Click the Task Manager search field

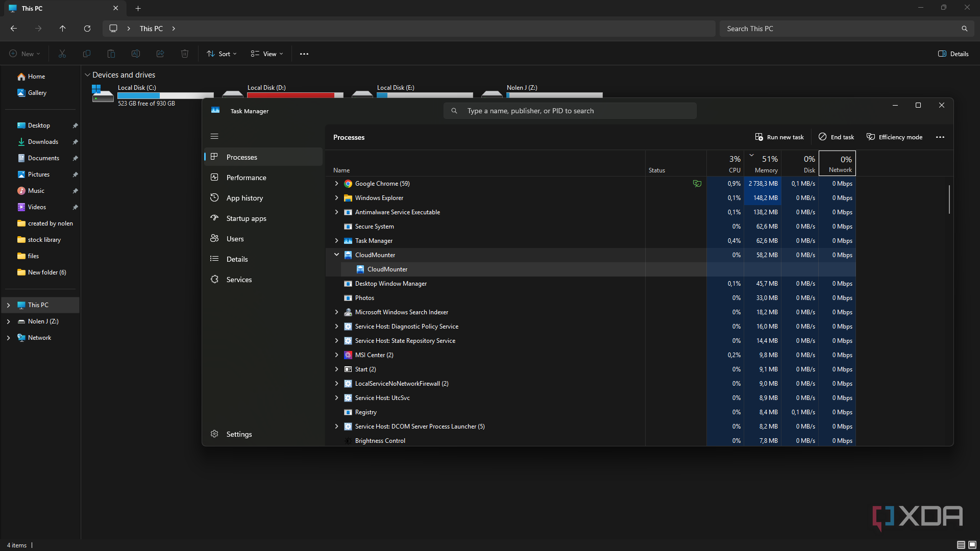(x=569, y=110)
